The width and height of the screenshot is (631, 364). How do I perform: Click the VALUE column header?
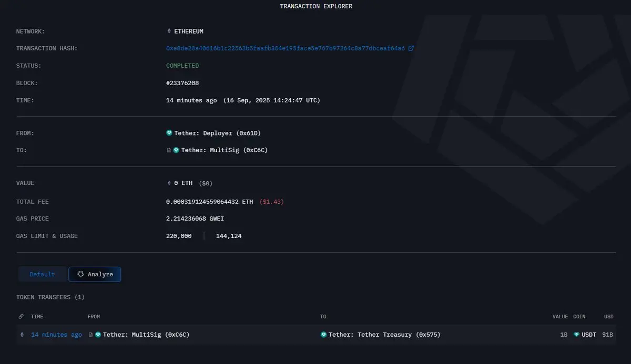[560, 317]
